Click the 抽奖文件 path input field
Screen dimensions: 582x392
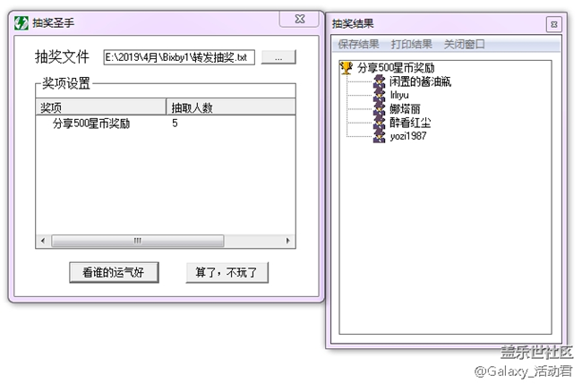(x=179, y=57)
